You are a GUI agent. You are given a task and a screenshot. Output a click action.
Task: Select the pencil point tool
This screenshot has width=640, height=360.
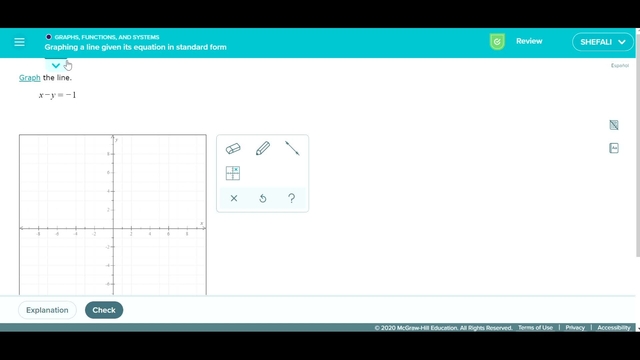[263, 148]
